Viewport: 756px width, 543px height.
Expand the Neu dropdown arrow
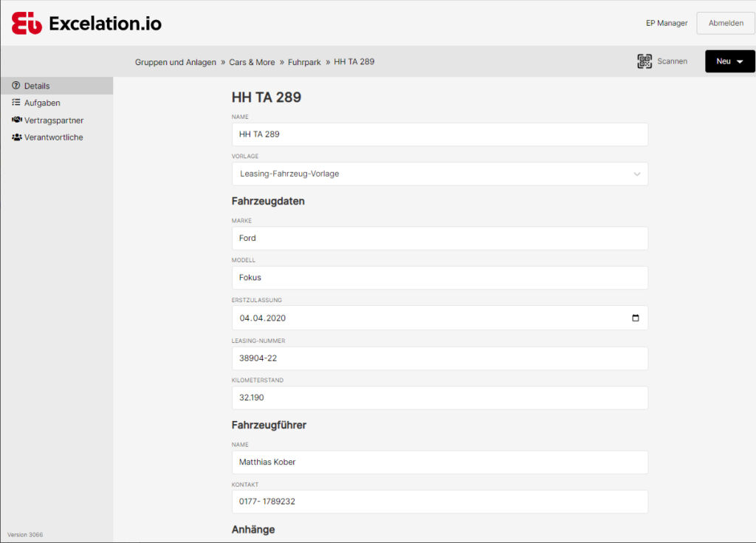(741, 61)
